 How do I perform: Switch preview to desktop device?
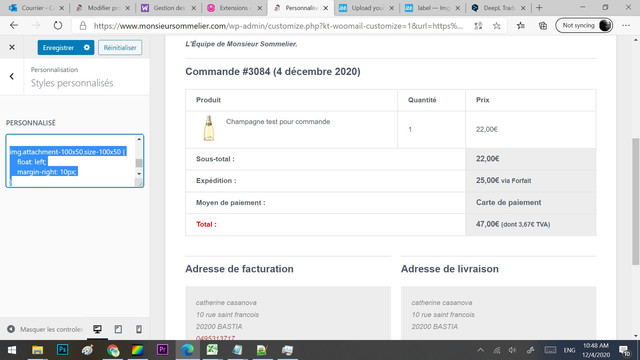[97, 329]
